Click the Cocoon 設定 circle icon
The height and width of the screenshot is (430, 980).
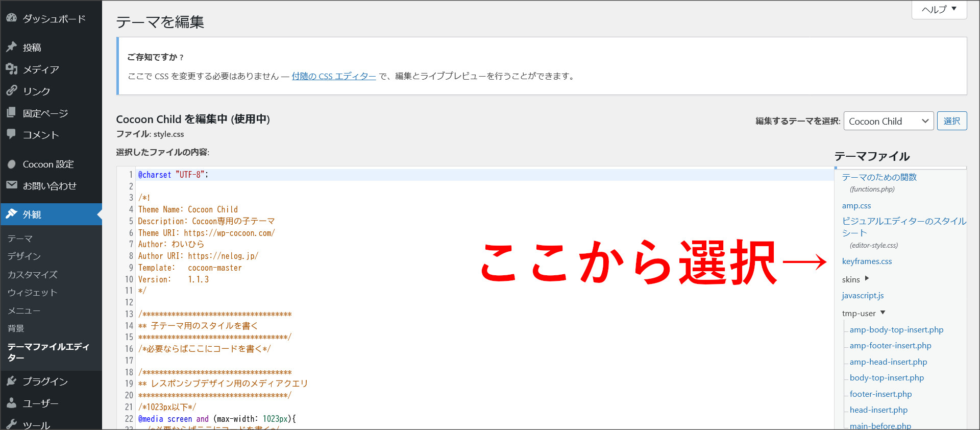pyautogui.click(x=11, y=164)
